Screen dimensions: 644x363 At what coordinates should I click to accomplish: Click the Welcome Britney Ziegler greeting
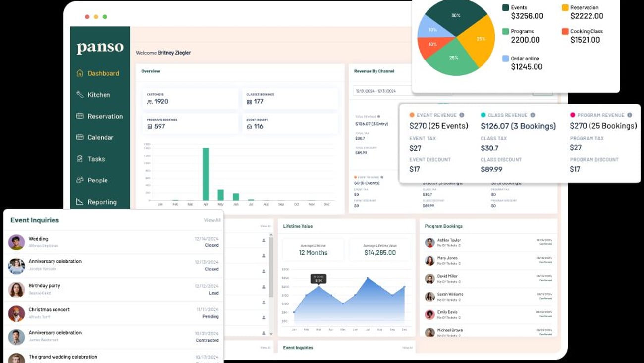click(163, 53)
